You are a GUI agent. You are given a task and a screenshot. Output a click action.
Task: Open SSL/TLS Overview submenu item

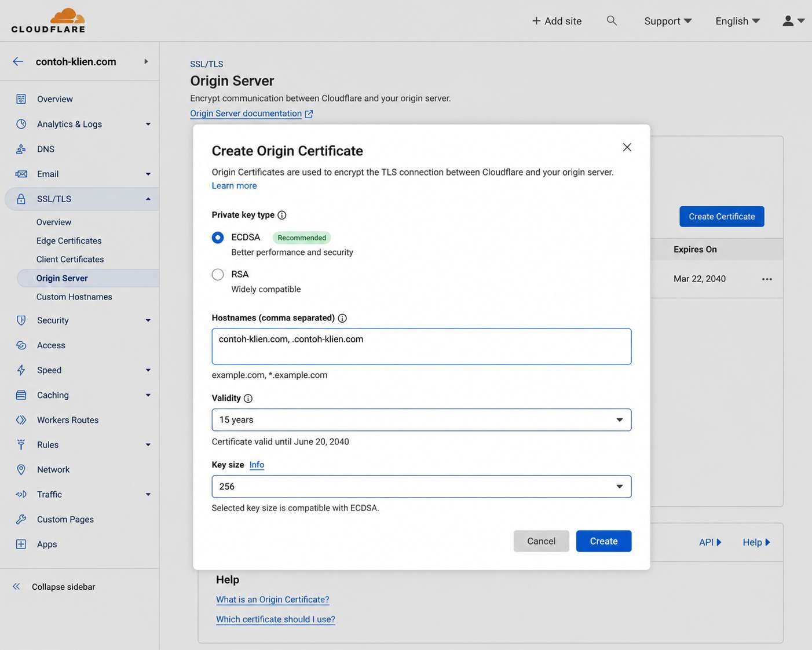click(x=54, y=222)
